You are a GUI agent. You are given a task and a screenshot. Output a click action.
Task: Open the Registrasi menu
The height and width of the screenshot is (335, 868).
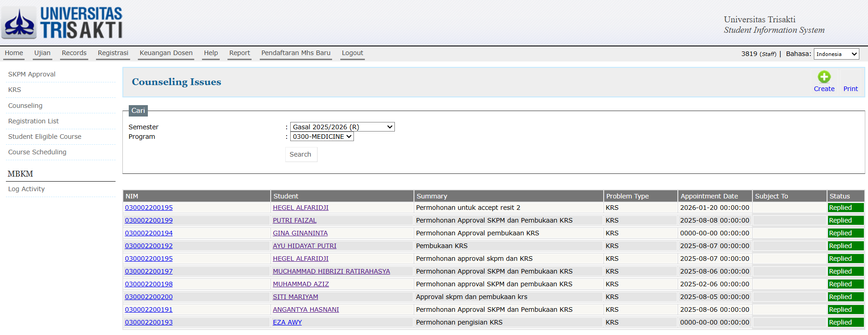(x=113, y=53)
